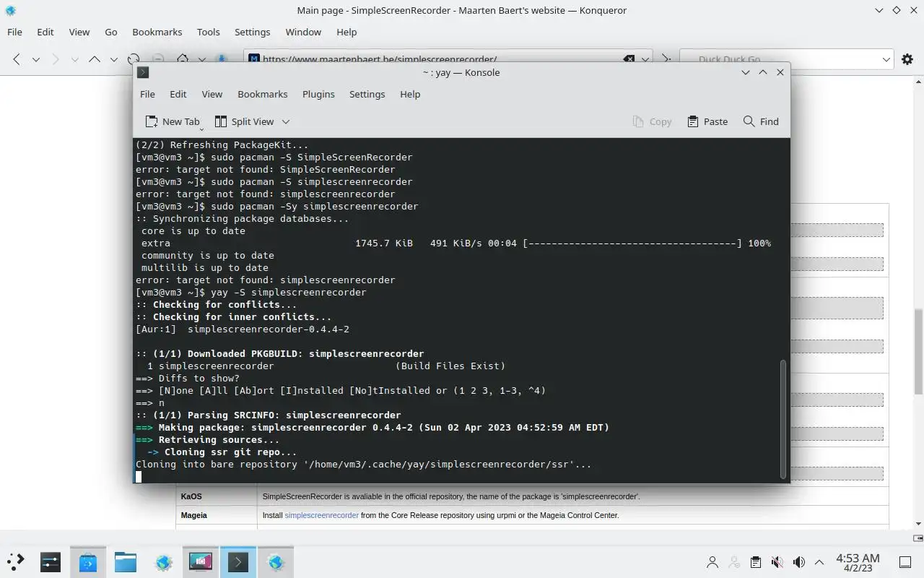
Task: Open System Settings from taskbar
Action: click(x=51, y=561)
